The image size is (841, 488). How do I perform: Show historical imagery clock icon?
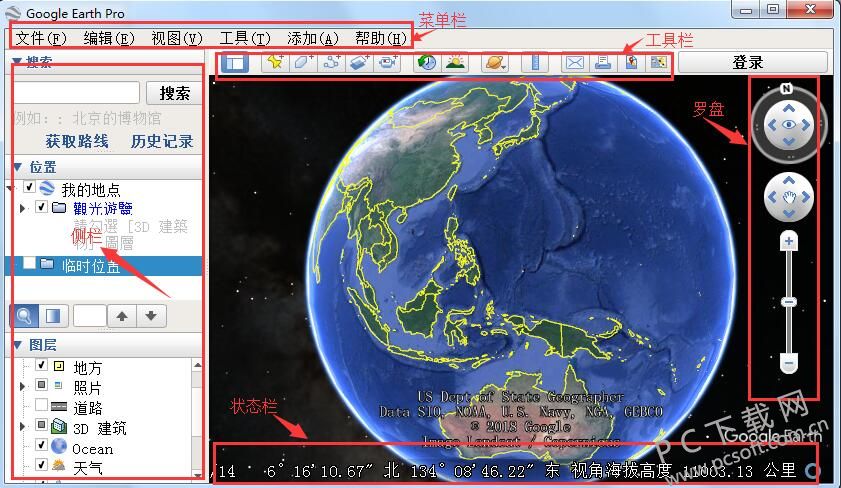pyautogui.click(x=427, y=62)
